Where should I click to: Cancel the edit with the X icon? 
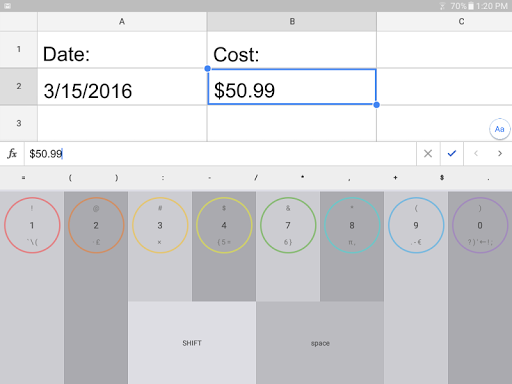[x=428, y=154]
